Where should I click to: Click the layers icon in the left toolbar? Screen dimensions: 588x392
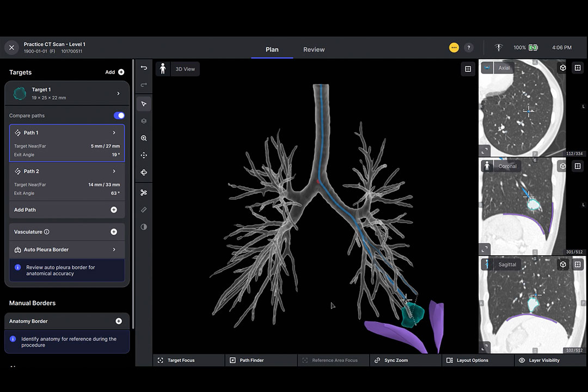[143, 121]
